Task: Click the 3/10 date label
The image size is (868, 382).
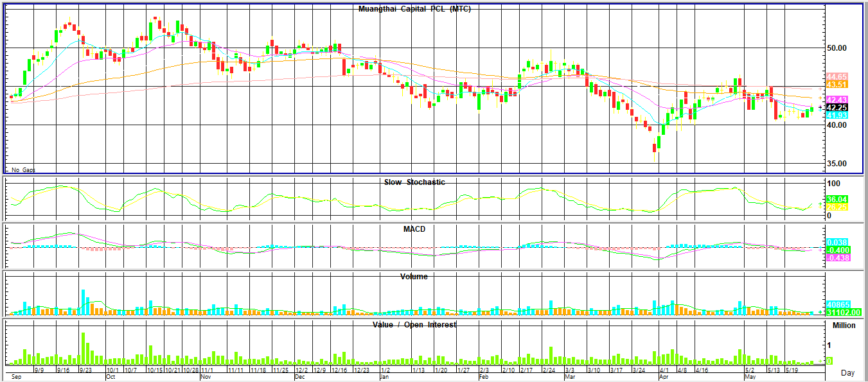Action: pyautogui.click(x=593, y=370)
